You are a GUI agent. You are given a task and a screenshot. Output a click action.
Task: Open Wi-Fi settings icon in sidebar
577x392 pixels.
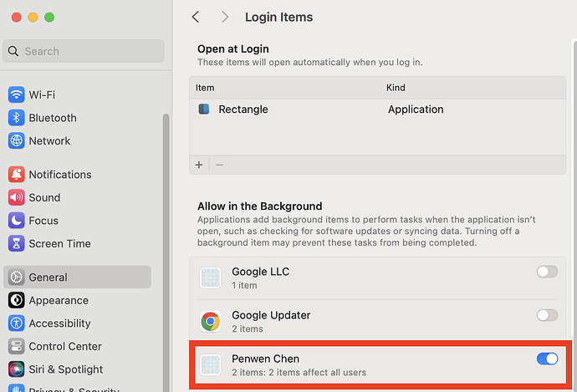point(16,94)
